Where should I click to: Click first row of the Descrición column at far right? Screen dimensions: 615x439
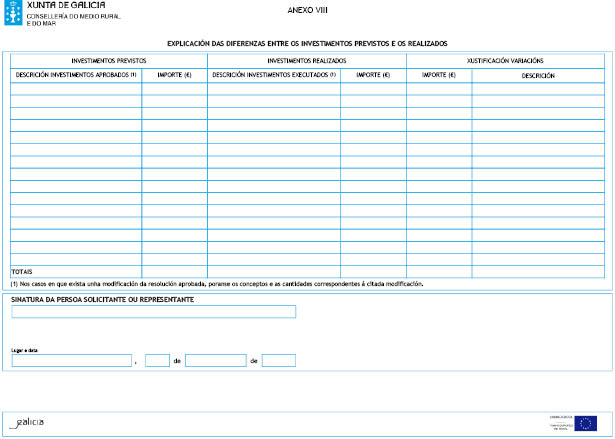pyautogui.click(x=538, y=88)
